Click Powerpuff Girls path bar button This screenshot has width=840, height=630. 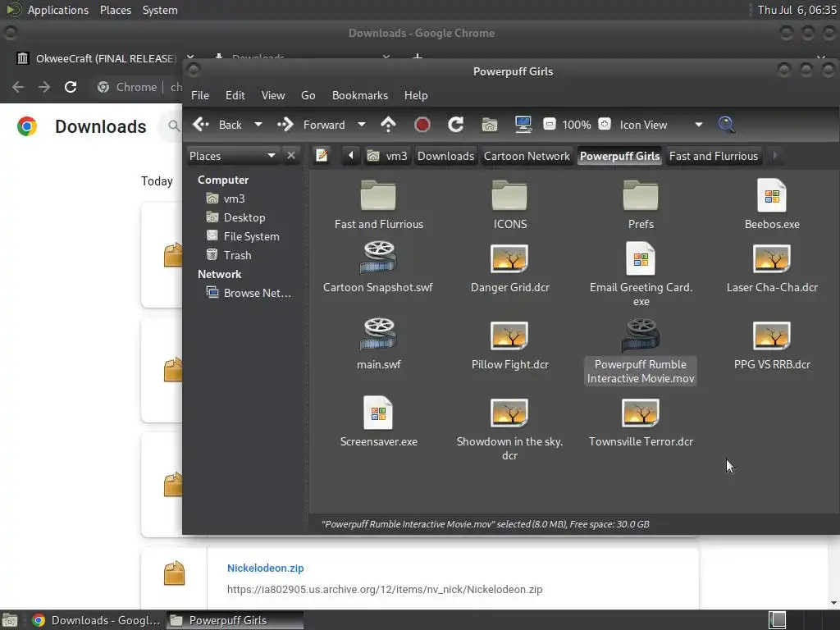tap(619, 156)
